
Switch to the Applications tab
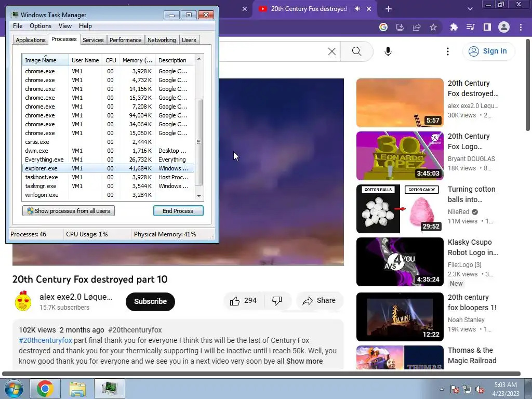31,40
